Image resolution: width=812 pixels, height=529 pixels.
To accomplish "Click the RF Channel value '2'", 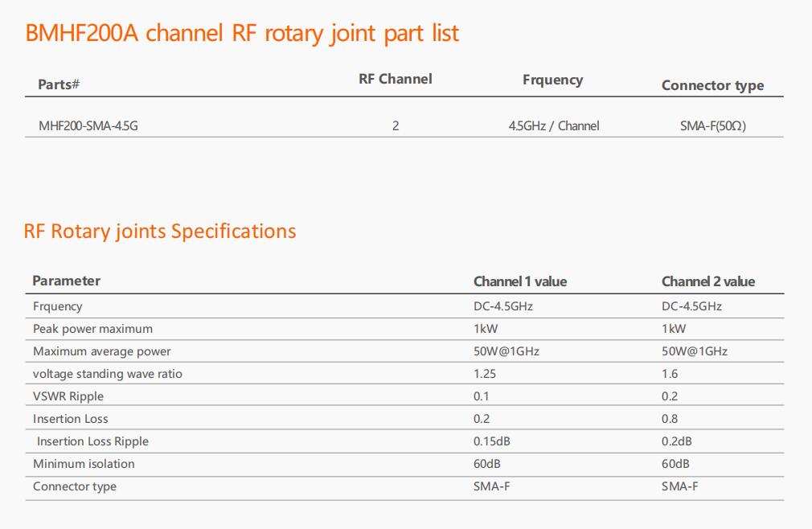I will (x=396, y=125).
